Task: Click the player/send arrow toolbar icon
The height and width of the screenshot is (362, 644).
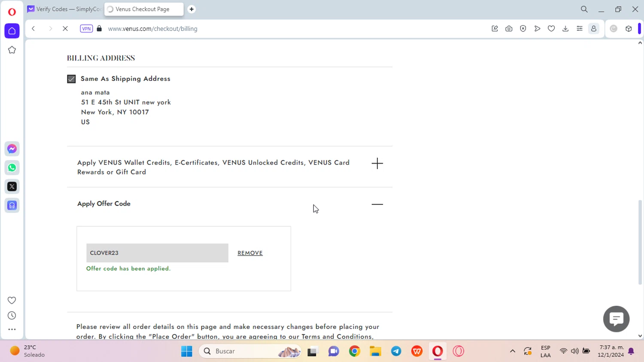Action: point(537,29)
